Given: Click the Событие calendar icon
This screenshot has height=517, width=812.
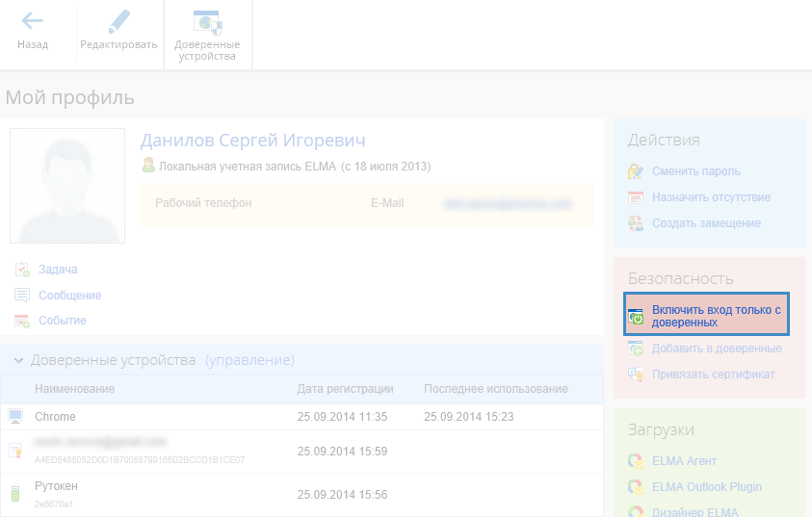Looking at the screenshot, I should 22,321.
